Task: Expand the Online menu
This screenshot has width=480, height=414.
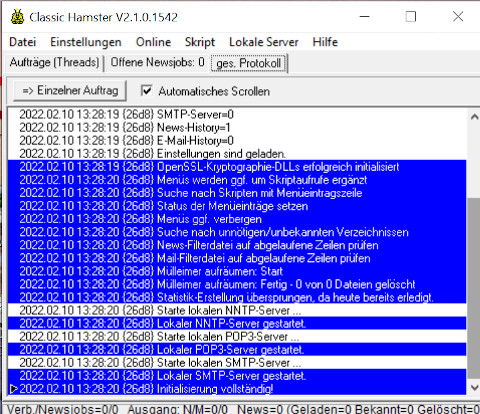Action: (153, 42)
